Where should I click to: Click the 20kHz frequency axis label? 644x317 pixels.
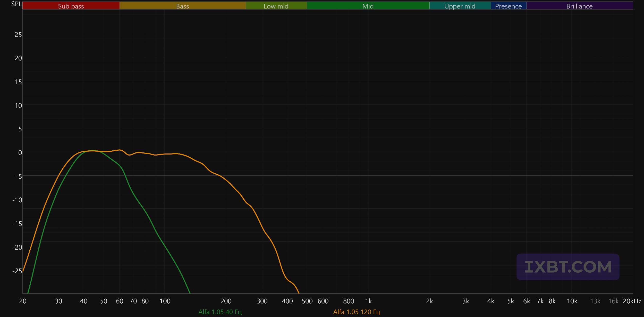[632, 301]
